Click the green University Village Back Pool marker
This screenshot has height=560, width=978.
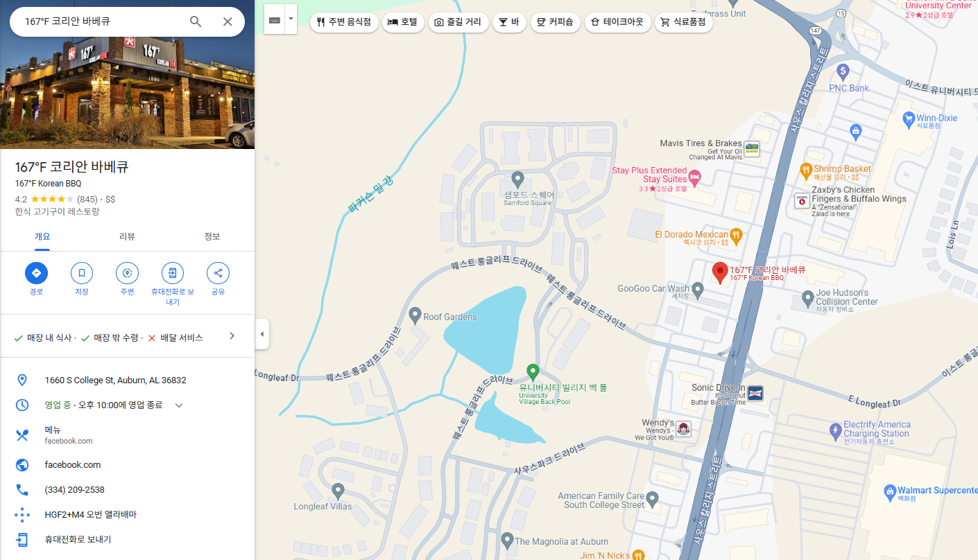coord(533,372)
